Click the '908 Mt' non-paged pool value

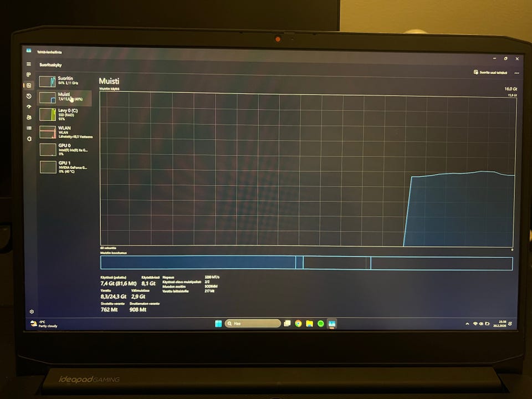coord(138,309)
